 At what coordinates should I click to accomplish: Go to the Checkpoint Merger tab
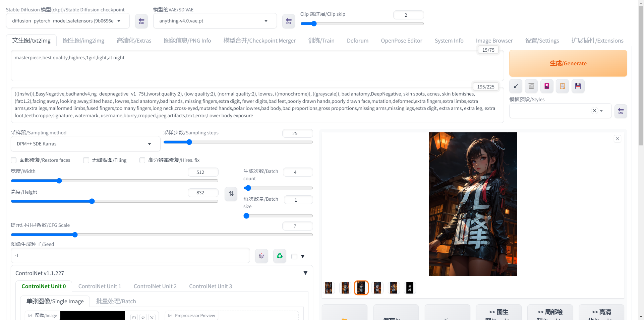pos(259,41)
